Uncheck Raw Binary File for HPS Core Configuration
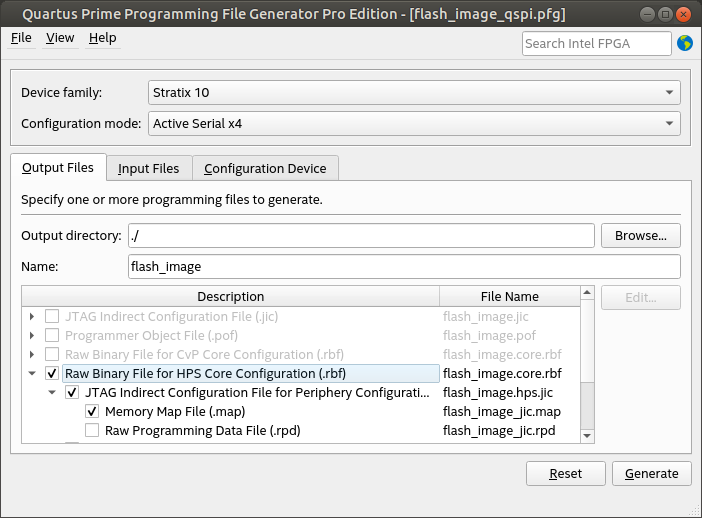 point(52,374)
